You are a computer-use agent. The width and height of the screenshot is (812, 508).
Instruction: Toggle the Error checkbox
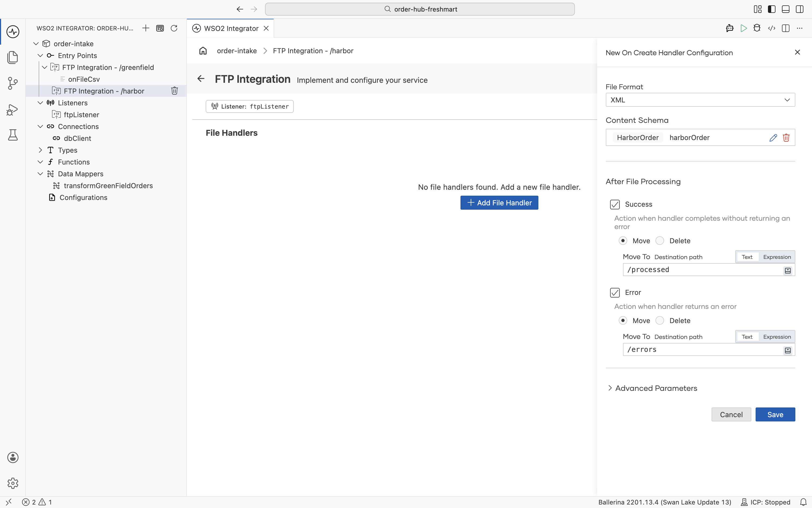pyautogui.click(x=615, y=293)
